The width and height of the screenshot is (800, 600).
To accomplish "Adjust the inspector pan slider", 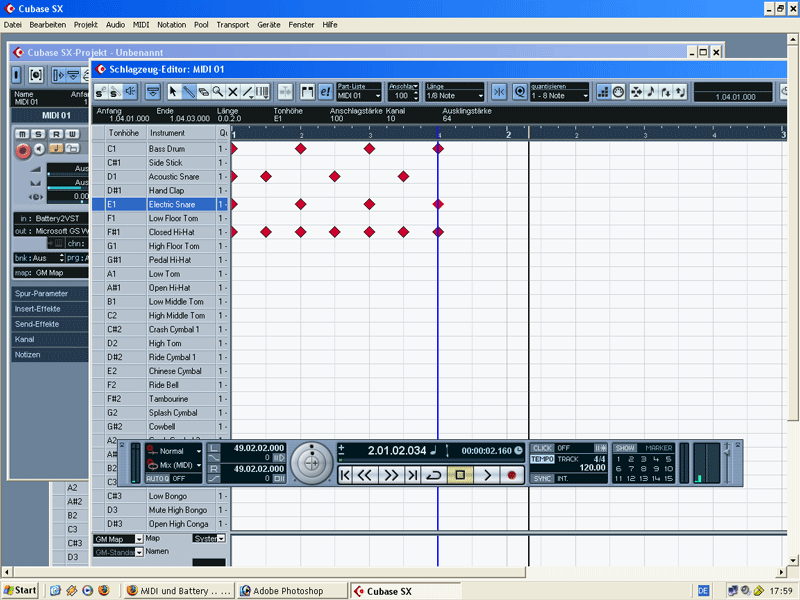I will click(68, 187).
